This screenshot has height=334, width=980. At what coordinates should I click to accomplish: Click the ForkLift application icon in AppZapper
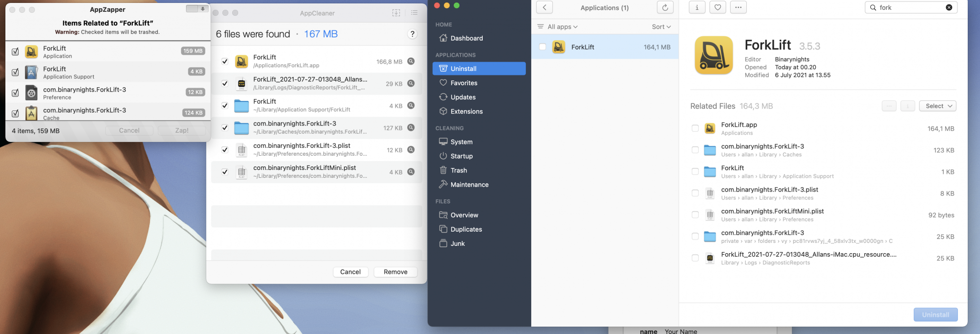(x=31, y=51)
